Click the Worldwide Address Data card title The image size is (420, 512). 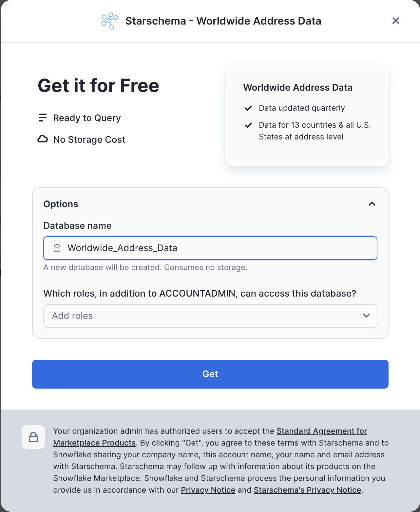298,87
